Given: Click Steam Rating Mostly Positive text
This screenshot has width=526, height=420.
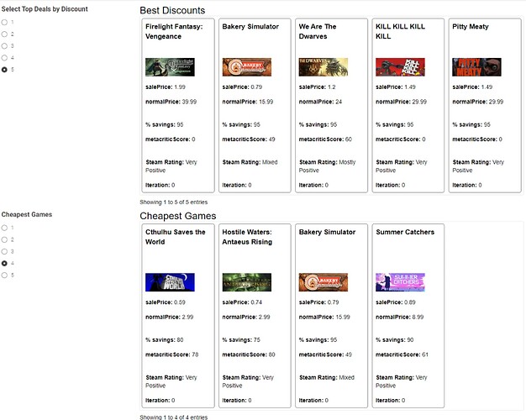Looking at the screenshot, I should pyautogui.click(x=327, y=166).
